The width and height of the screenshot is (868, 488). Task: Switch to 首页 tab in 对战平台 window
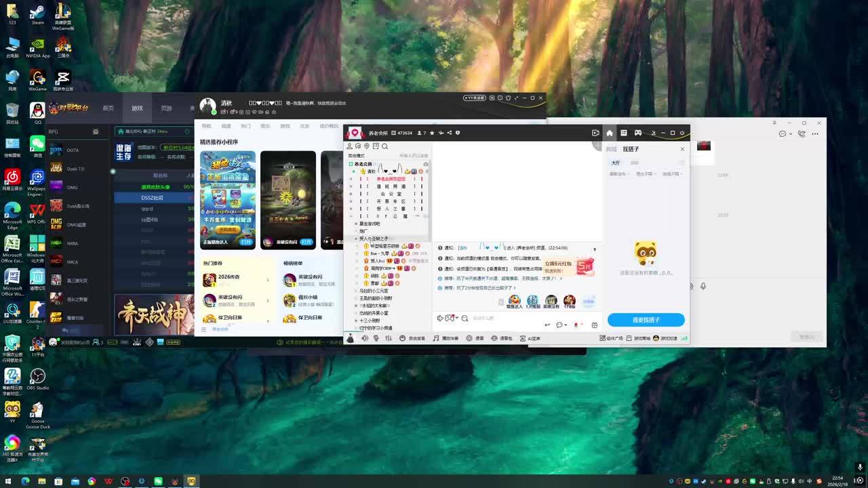click(x=108, y=108)
